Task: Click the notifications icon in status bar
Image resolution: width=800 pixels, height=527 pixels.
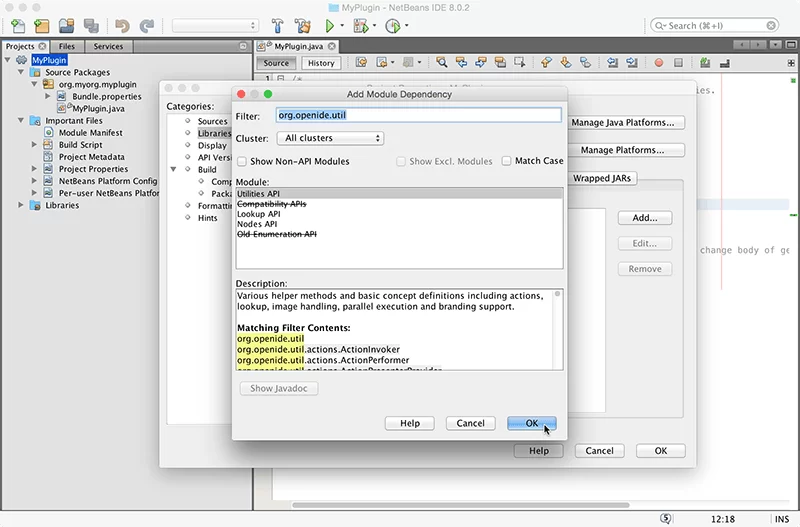Action: click(x=666, y=518)
